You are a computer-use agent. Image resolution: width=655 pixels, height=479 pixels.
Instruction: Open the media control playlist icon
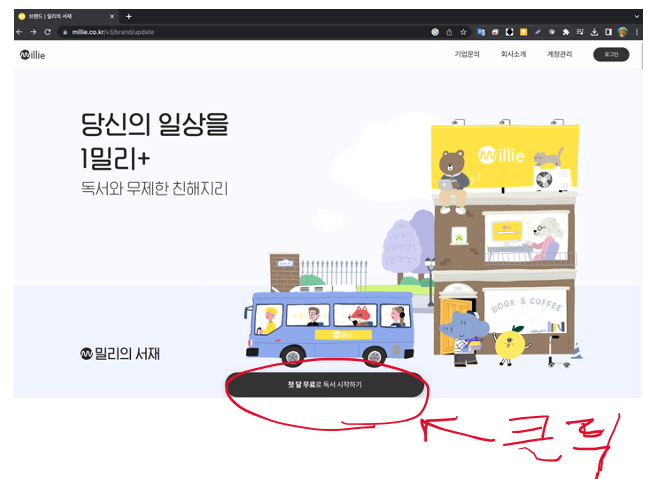(x=580, y=32)
